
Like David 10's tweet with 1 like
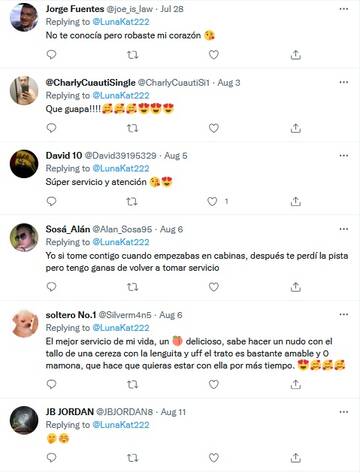[212, 201]
